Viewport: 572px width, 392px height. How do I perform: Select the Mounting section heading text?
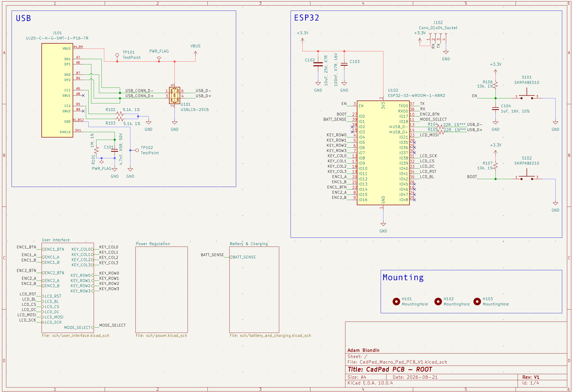(403, 277)
